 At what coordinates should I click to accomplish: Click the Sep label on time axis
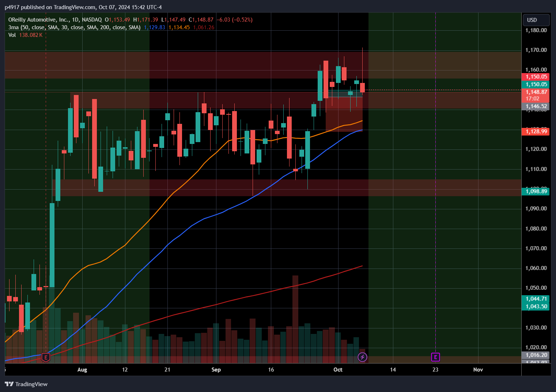click(216, 370)
